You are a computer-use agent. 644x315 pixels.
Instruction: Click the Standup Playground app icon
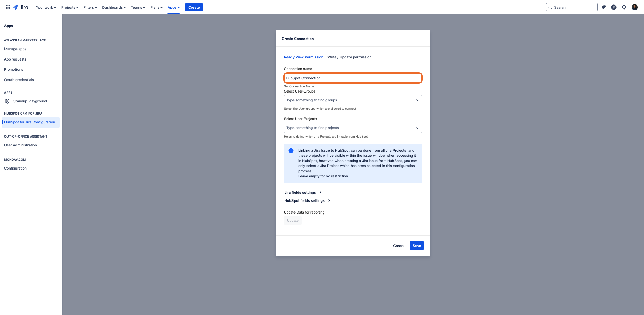tap(7, 101)
